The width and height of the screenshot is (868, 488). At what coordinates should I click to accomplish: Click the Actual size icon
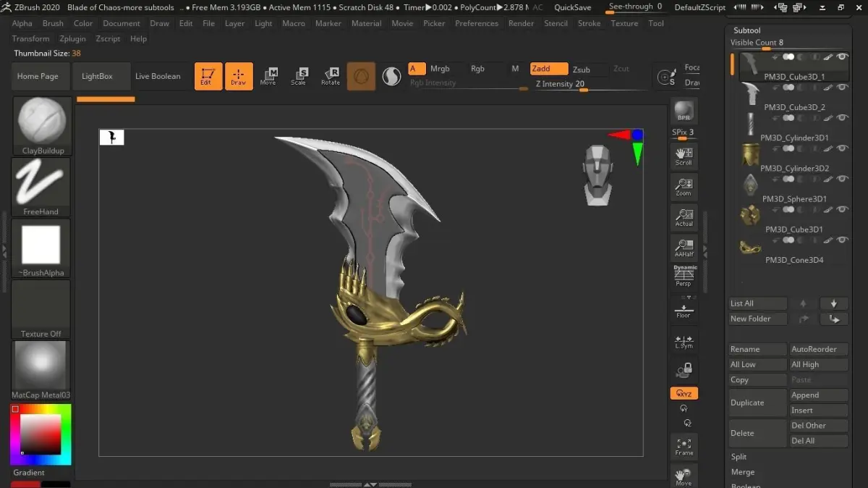pyautogui.click(x=684, y=216)
